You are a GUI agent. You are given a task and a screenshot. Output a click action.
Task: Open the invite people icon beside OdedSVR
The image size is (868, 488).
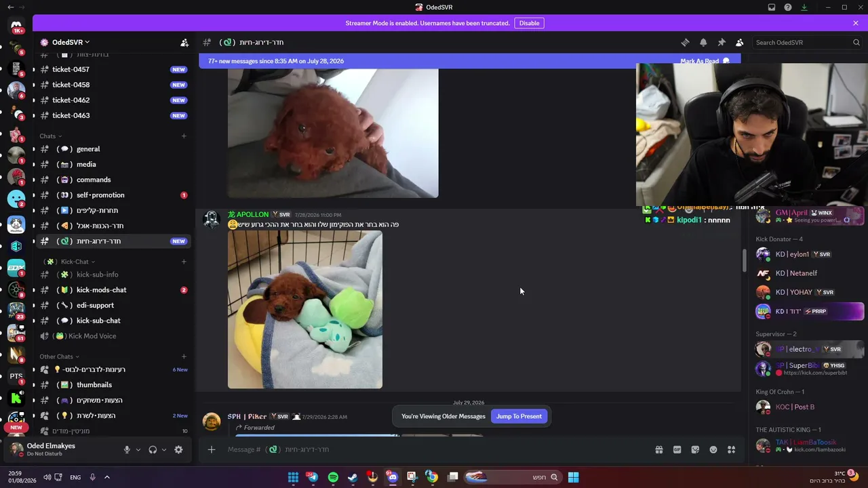click(x=184, y=42)
